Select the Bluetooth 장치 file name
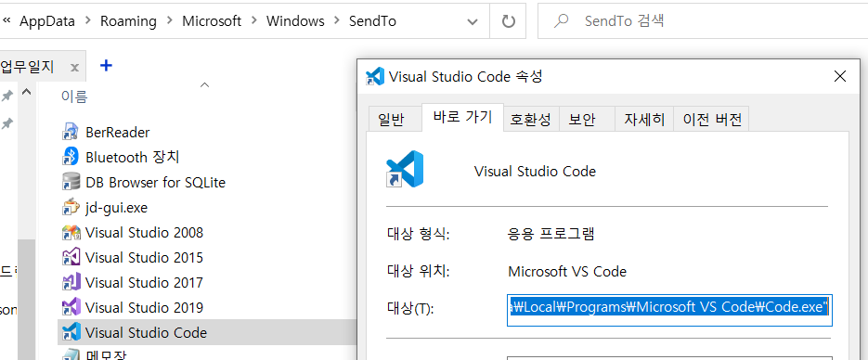The image size is (868, 360). point(133,158)
